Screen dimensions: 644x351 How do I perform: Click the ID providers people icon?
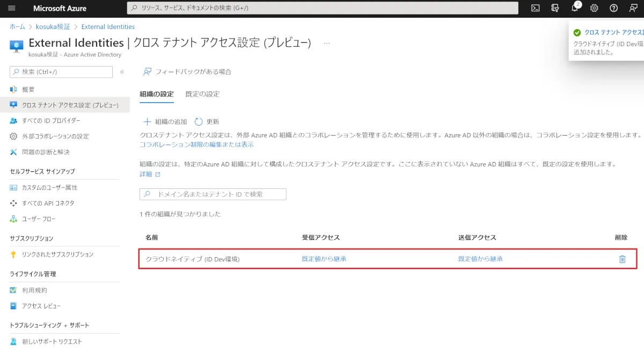13,121
